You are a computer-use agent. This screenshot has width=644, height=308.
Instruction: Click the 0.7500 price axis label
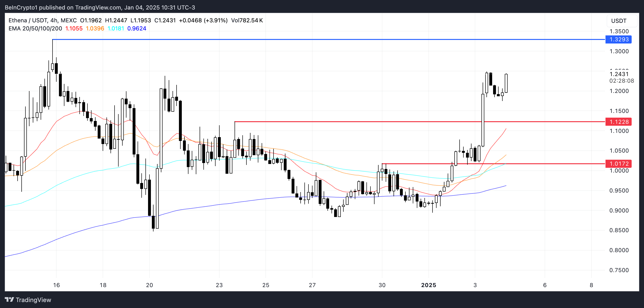point(619,270)
